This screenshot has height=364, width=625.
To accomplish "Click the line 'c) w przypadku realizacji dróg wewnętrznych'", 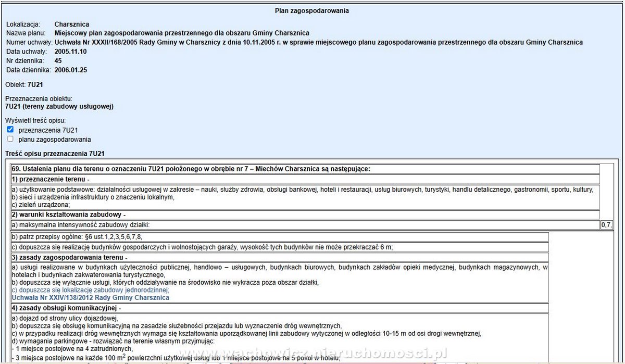I will point(247,334).
